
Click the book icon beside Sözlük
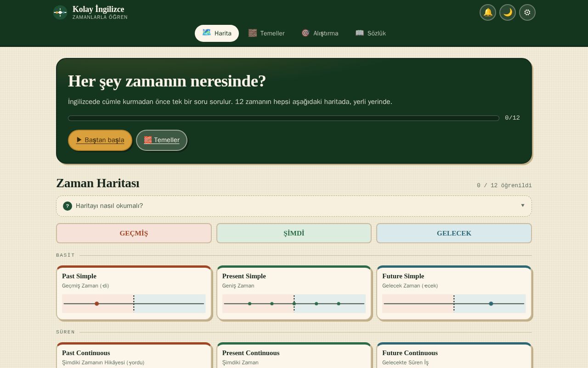pos(360,33)
